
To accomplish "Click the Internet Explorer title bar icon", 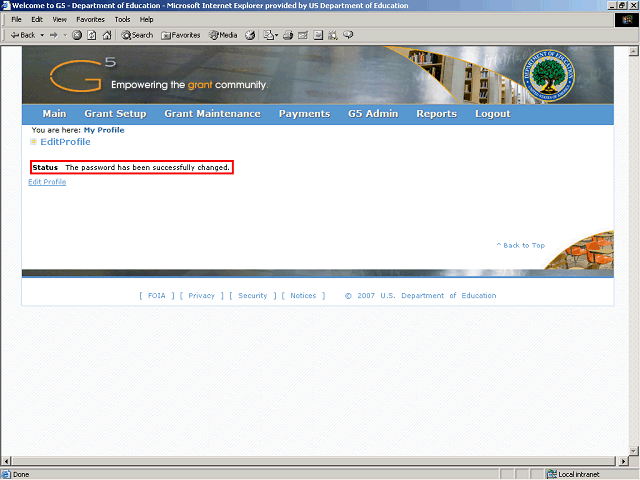I will (x=6, y=5).
